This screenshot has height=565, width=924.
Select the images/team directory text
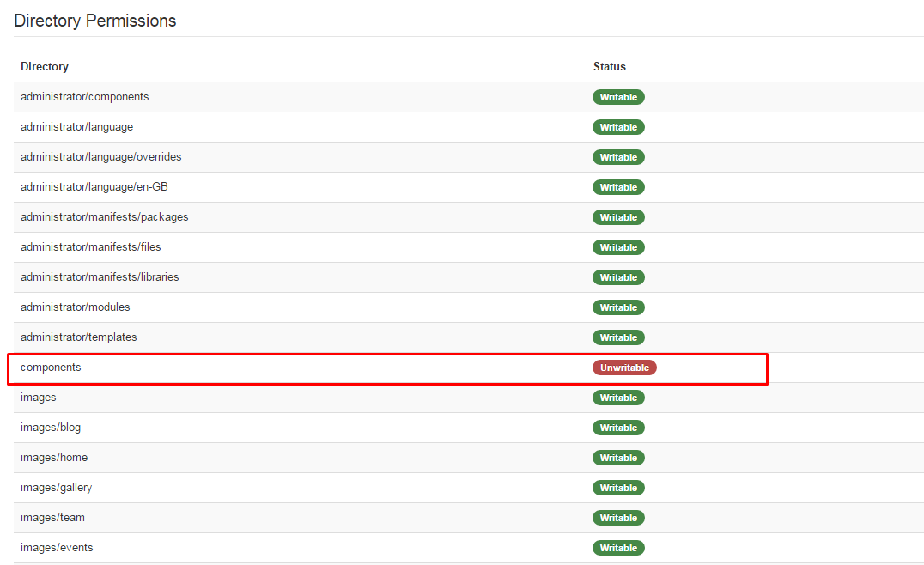pyautogui.click(x=52, y=517)
